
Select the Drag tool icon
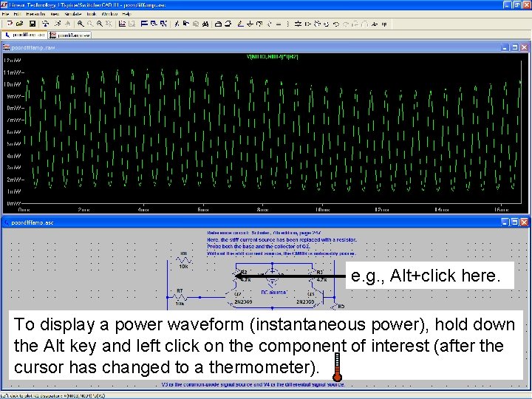(x=327, y=24)
